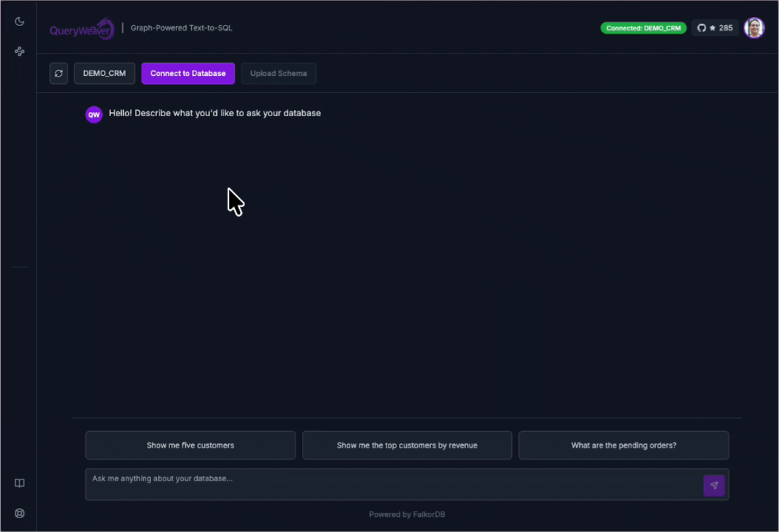This screenshot has width=779, height=532.
Task: Choose 'What are the pending orders?' suggestion
Action: [x=624, y=445]
